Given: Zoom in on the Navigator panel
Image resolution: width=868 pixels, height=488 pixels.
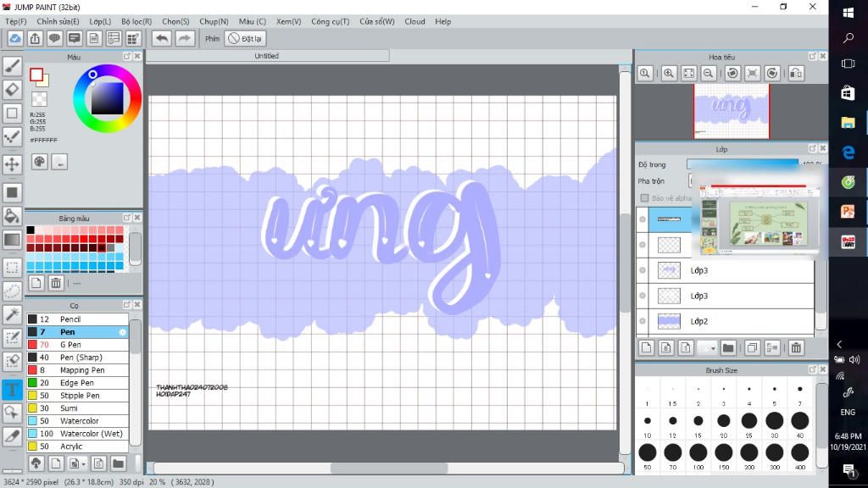Looking at the screenshot, I should click(x=669, y=73).
